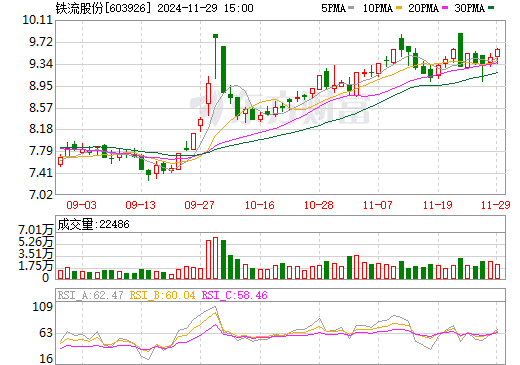
Task: Click the 109 RSI axis label
Action: point(42,306)
